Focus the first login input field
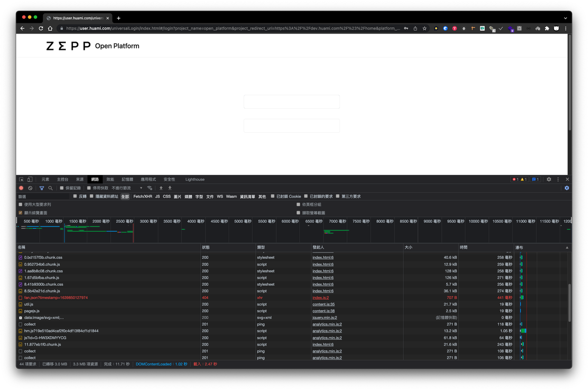This screenshot has height=390, width=588. coord(292,101)
